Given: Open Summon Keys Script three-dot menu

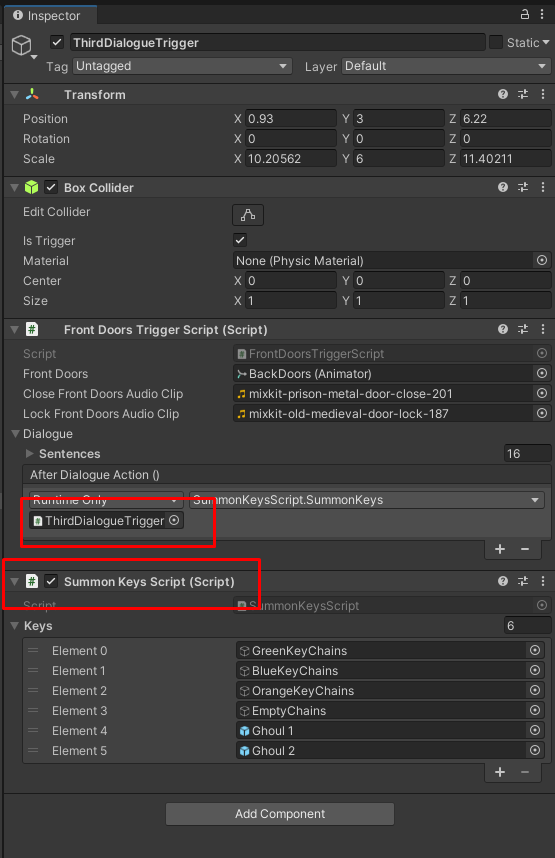Looking at the screenshot, I should 543,581.
